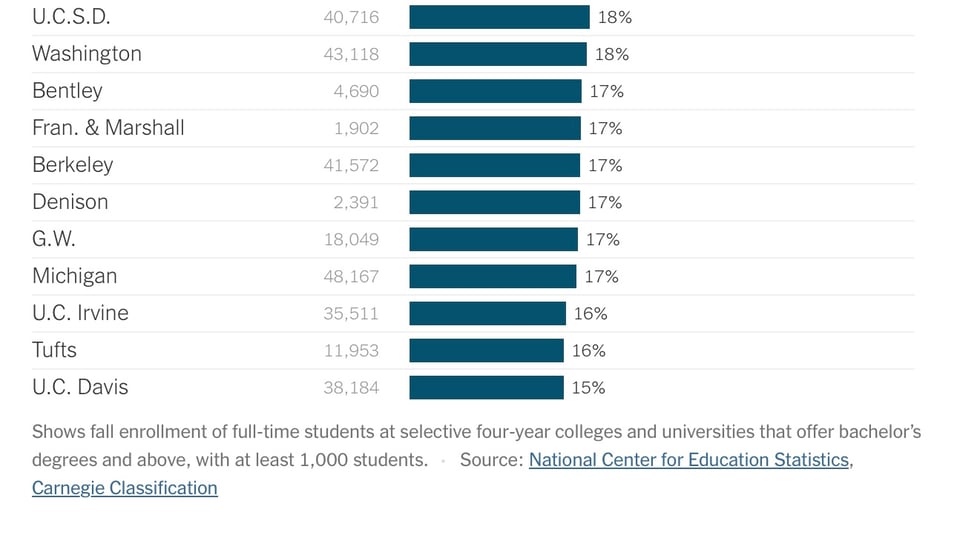Click the Fran. & Marshall bar
The height and width of the screenshot is (535, 960).
tap(495, 128)
